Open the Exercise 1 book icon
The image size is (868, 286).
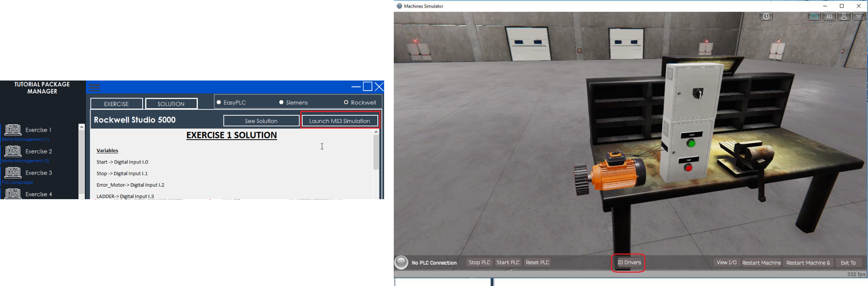(13, 130)
